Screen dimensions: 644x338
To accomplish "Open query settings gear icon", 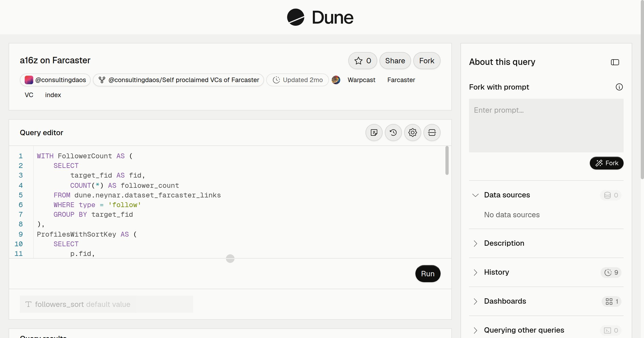I will point(413,133).
